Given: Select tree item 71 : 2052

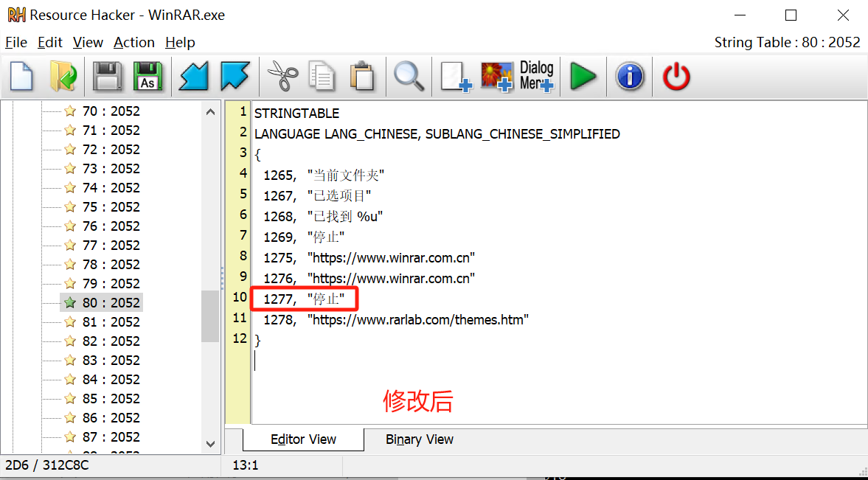Looking at the screenshot, I should [x=111, y=130].
